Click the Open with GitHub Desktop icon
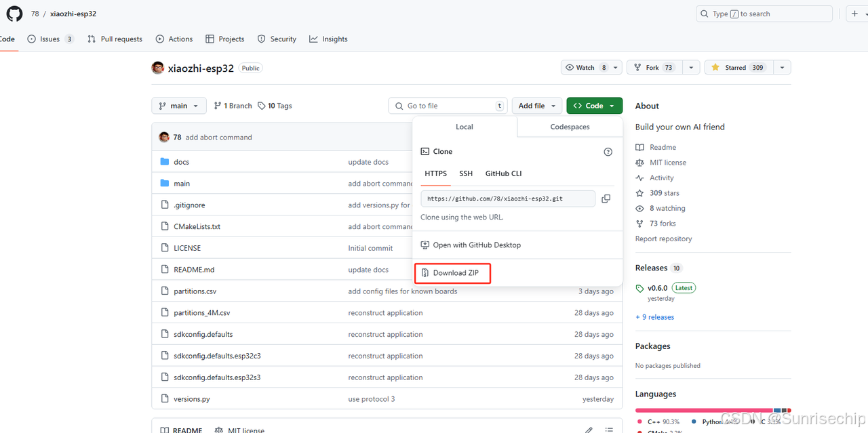The image size is (868, 433). tap(425, 245)
